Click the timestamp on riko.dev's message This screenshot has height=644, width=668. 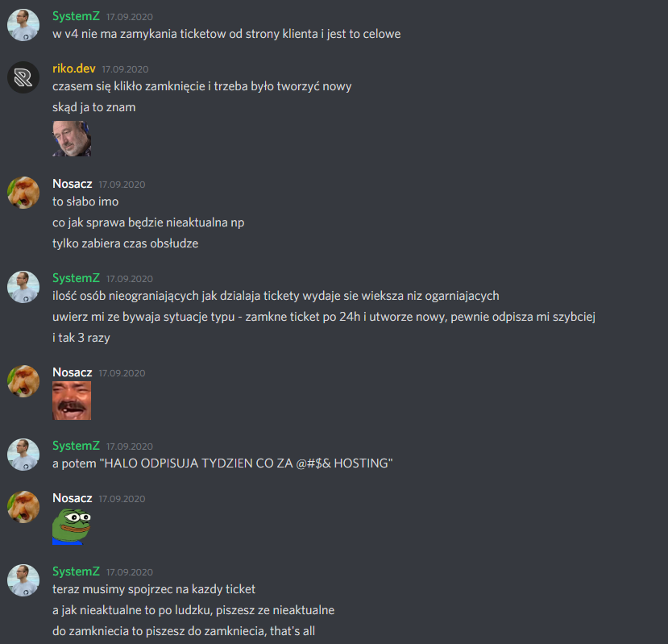coord(125,69)
